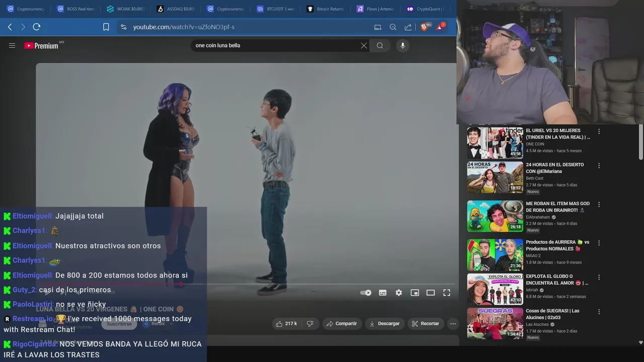
Task: Open ElAbrahaham channel link
Action: click(x=538, y=217)
